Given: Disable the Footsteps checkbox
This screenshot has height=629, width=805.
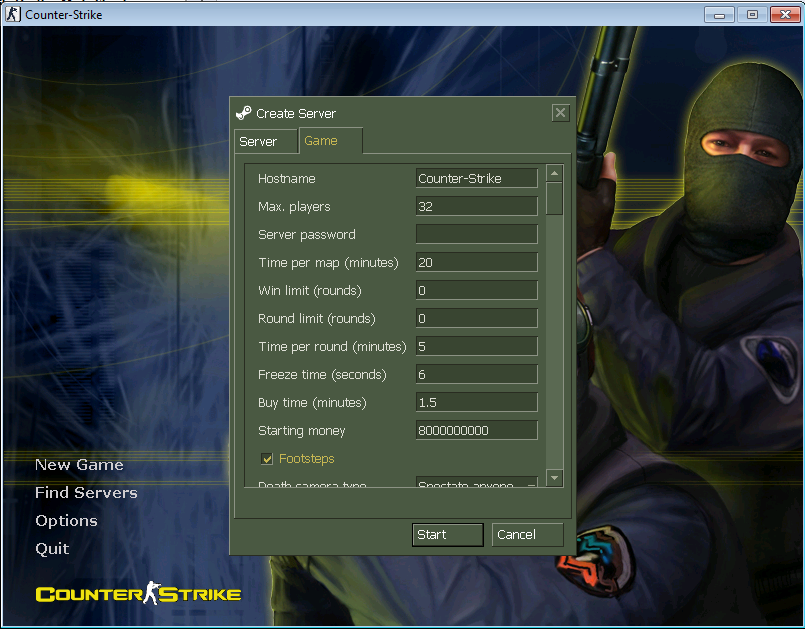Looking at the screenshot, I should 265,459.
